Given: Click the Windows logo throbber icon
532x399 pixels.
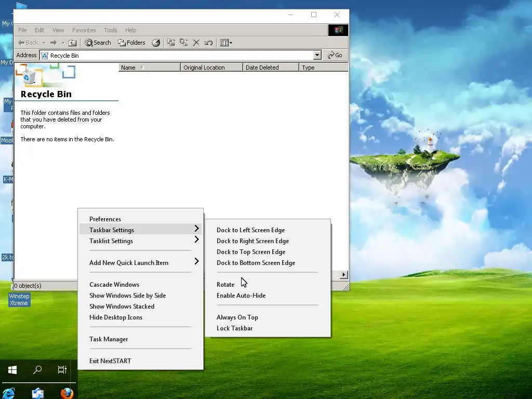Looking at the screenshot, I should 338,30.
